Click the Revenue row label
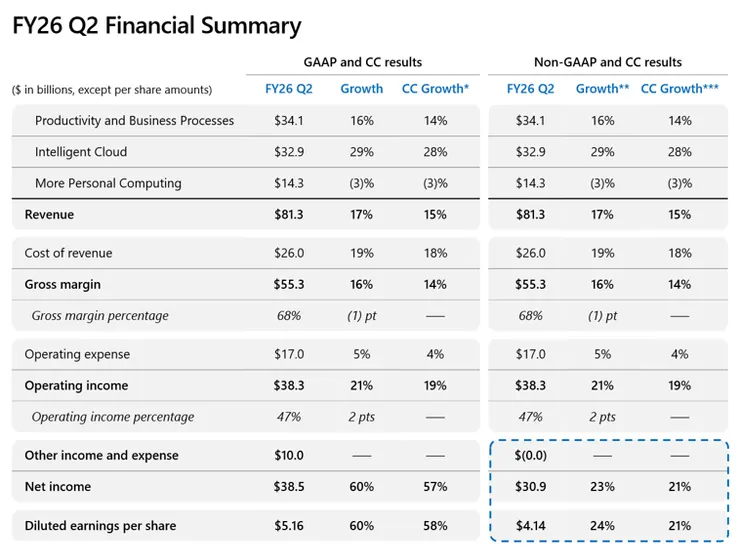This screenshot has width=740, height=557. (x=49, y=215)
